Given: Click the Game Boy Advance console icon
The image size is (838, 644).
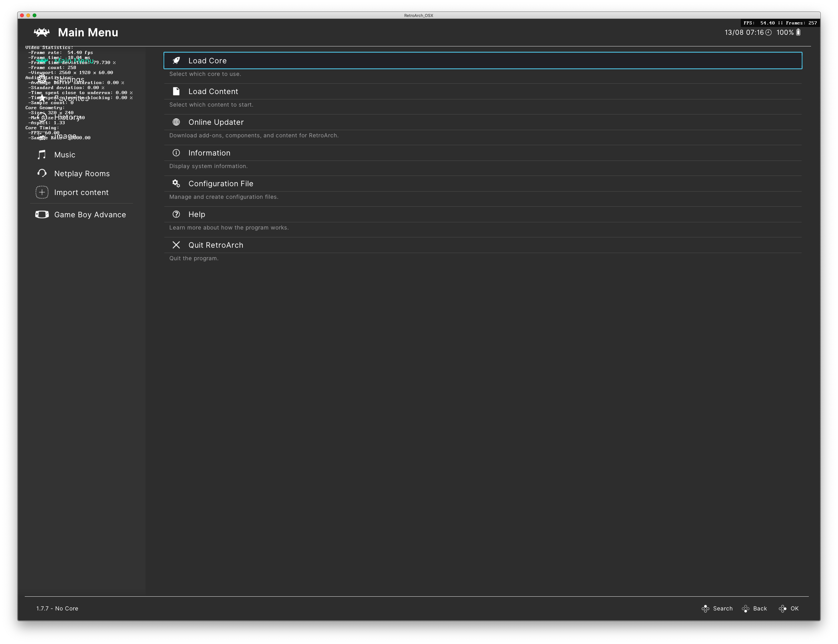Looking at the screenshot, I should coord(42,214).
